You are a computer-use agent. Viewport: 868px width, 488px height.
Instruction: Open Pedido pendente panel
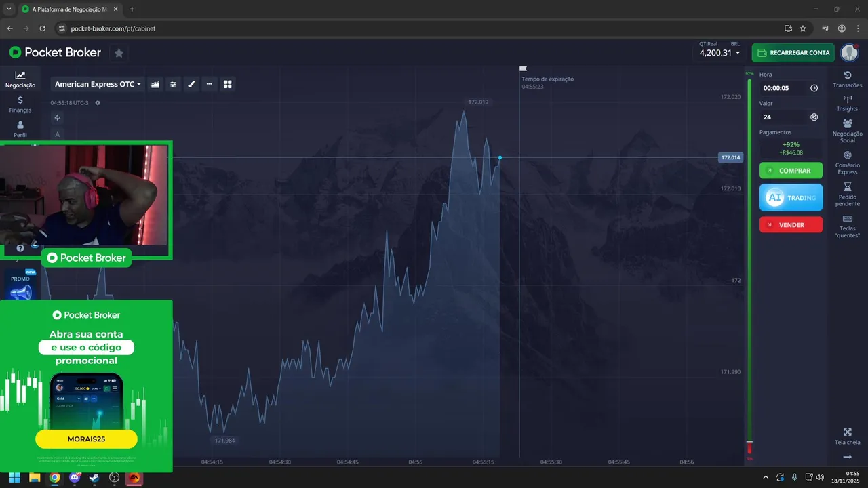848,195
